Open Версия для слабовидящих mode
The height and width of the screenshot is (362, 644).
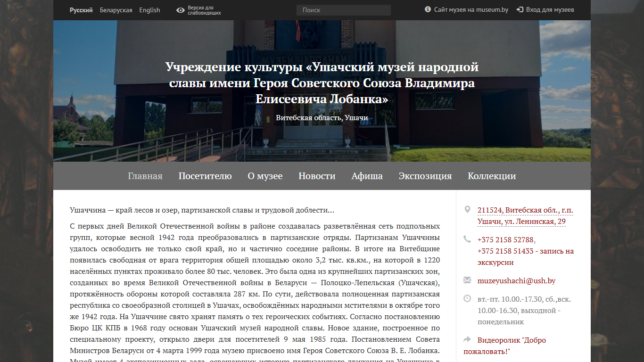tap(204, 10)
